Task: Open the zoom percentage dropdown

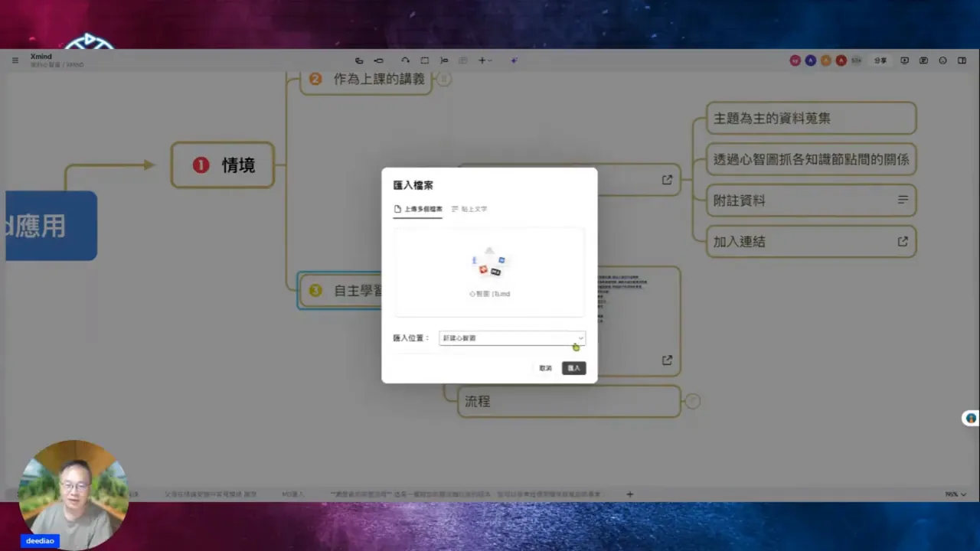Action: tap(955, 494)
